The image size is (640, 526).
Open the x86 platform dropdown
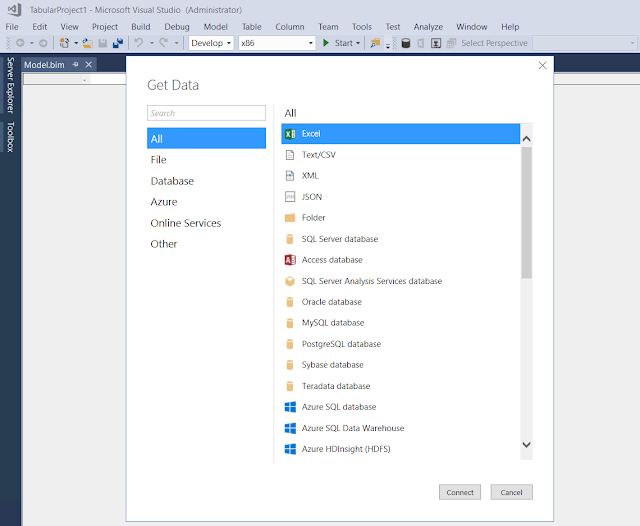pos(277,43)
